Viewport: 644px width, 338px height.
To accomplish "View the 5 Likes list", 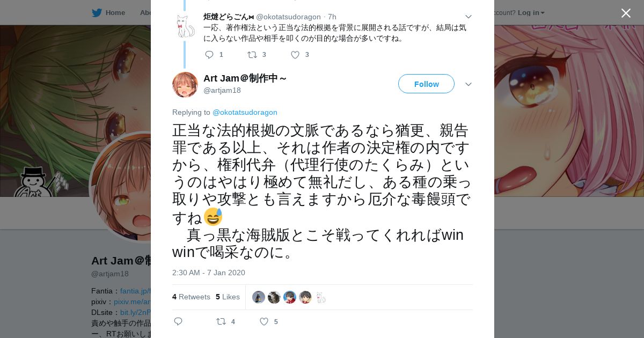I will [228, 297].
